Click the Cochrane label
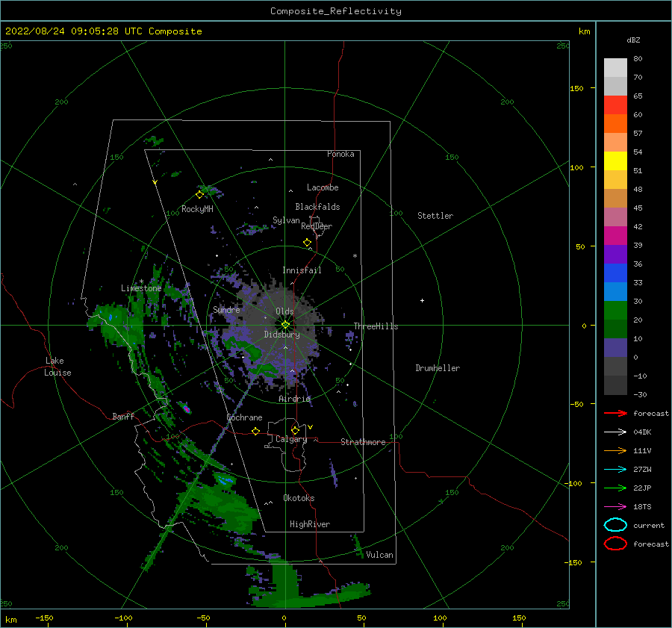This screenshot has width=672, height=628. point(244,417)
